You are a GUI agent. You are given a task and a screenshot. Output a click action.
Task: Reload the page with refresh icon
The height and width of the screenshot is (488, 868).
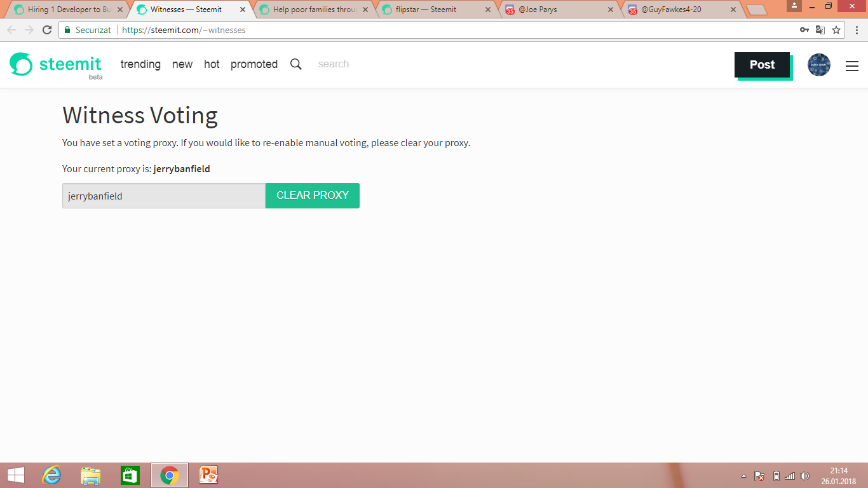pos(47,30)
